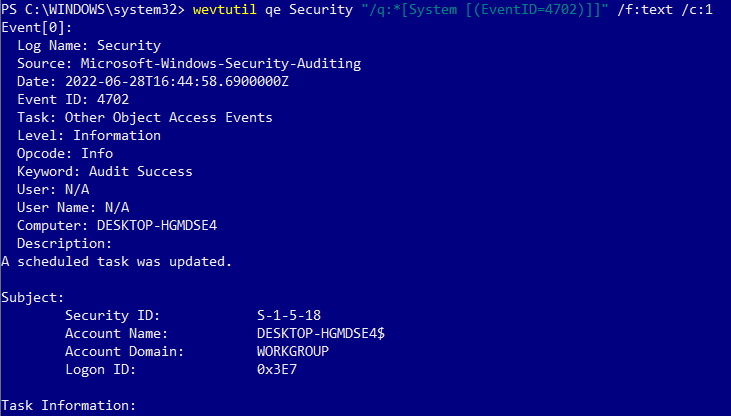This screenshot has height=416, width=731.
Task: Click the Computer: DESKTOP-HGMDSE4 line
Action: [x=117, y=226]
